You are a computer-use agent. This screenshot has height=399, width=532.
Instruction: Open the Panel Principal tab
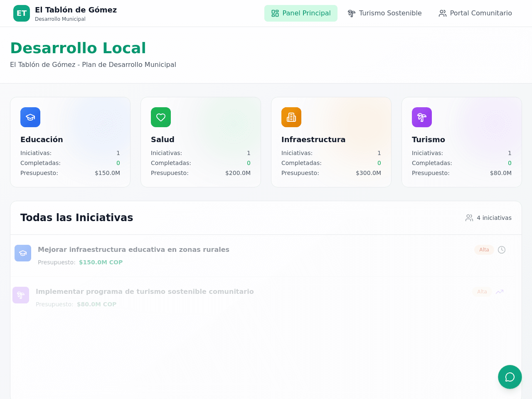(301, 13)
